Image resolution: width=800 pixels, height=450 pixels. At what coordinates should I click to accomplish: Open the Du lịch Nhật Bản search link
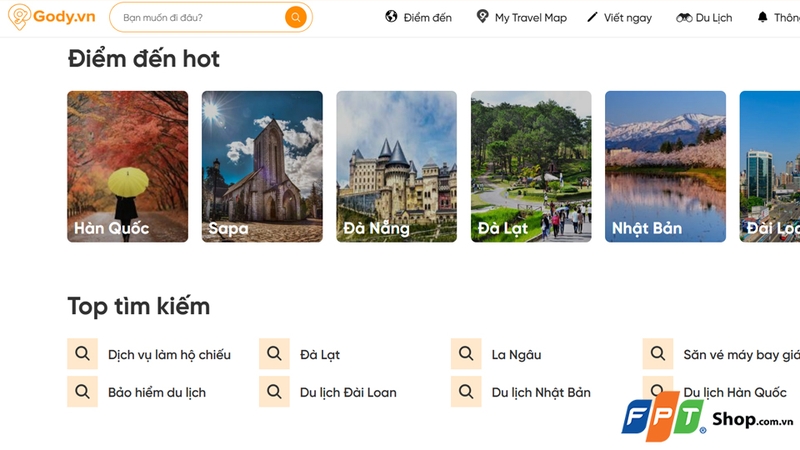point(541,393)
